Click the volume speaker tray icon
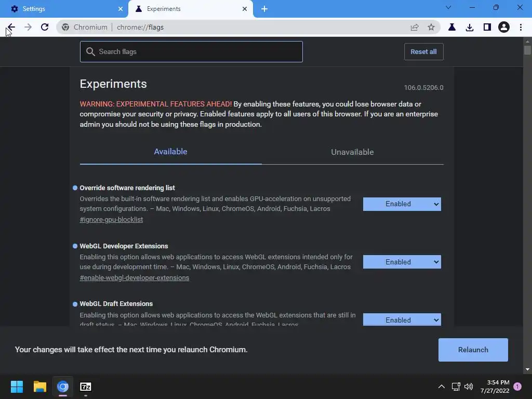Image resolution: width=532 pixels, height=399 pixels. [x=469, y=387]
